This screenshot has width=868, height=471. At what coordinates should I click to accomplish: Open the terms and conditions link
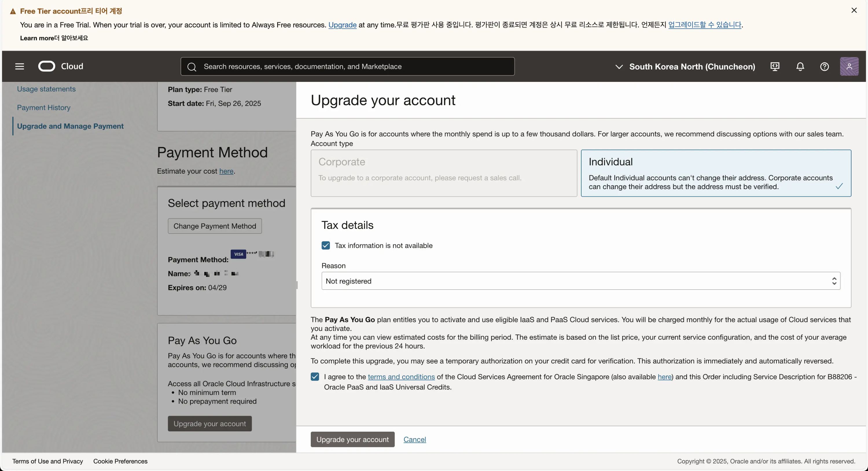coord(401,377)
